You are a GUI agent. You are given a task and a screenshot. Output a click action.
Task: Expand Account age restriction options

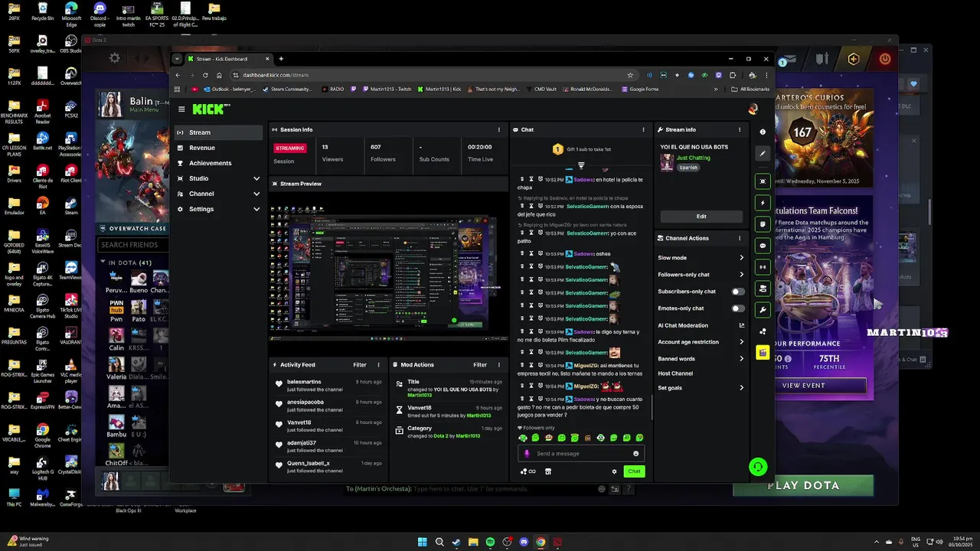741,342
